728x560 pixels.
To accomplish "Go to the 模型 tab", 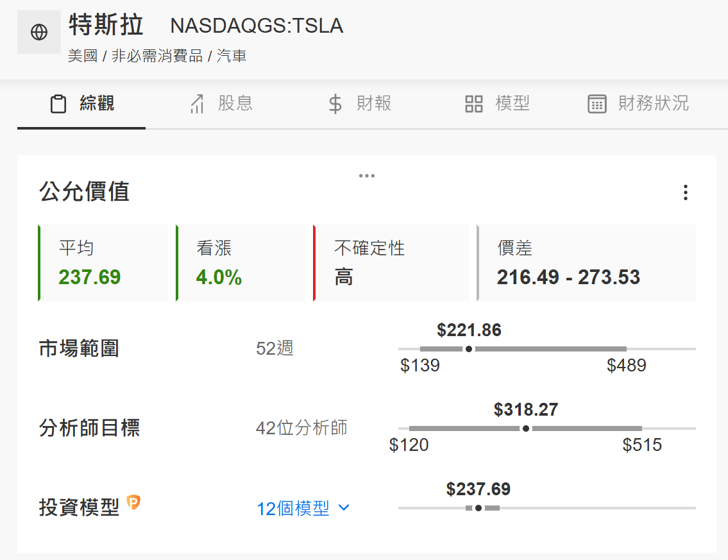I will tap(497, 103).
